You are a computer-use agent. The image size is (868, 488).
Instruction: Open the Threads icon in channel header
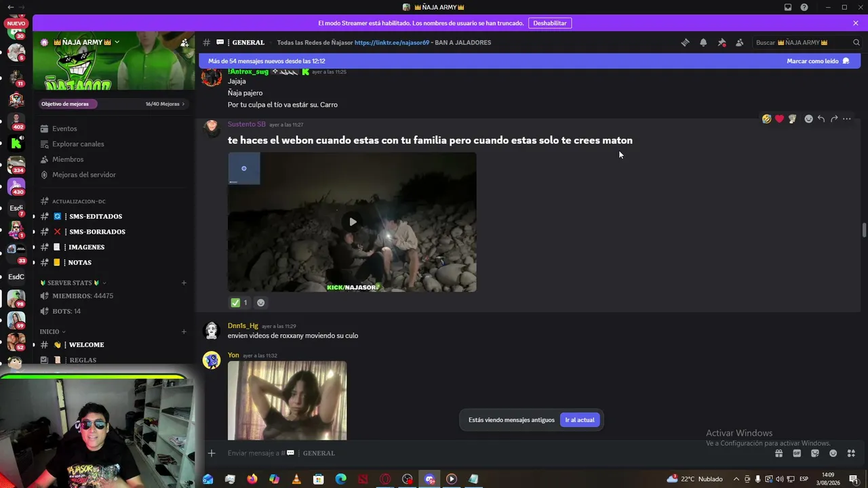coord(685,42)
